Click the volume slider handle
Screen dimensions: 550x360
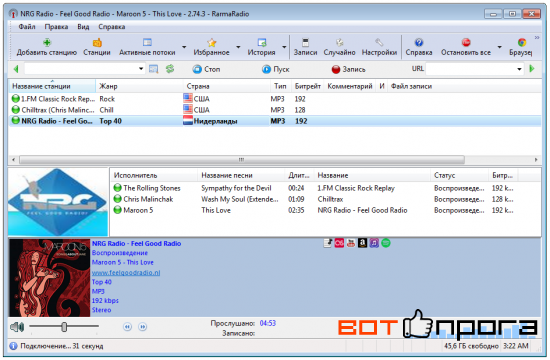point(64,327)
